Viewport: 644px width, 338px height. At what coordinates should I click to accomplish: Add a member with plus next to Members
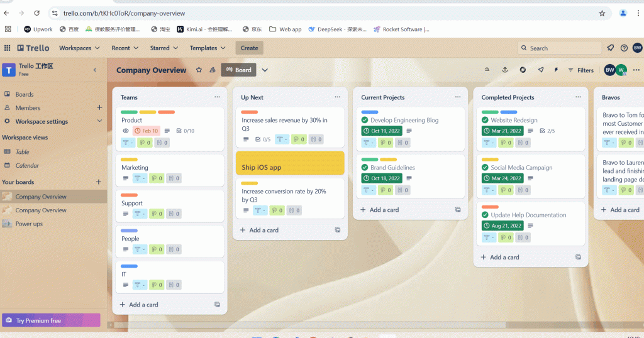point(99,107)
